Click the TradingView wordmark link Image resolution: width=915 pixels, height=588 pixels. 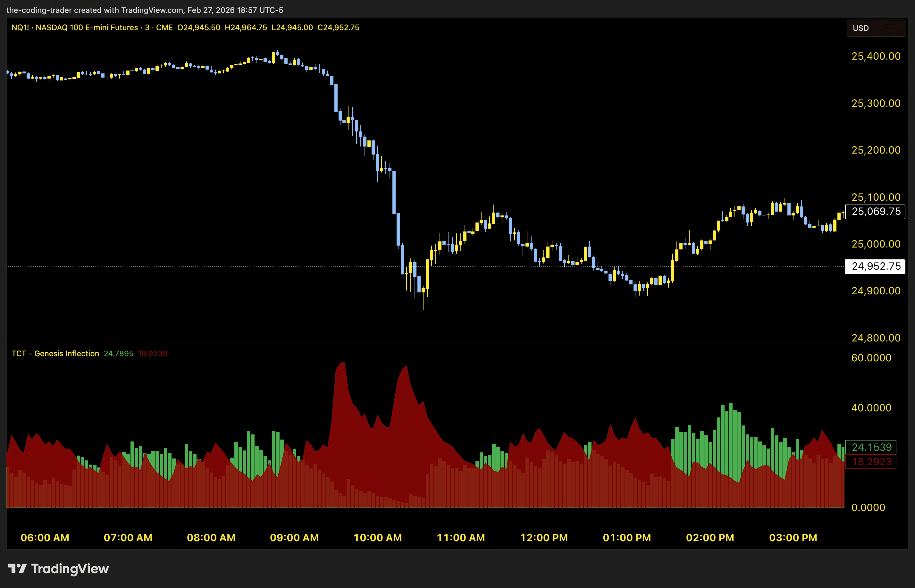(x=70, y=568)
